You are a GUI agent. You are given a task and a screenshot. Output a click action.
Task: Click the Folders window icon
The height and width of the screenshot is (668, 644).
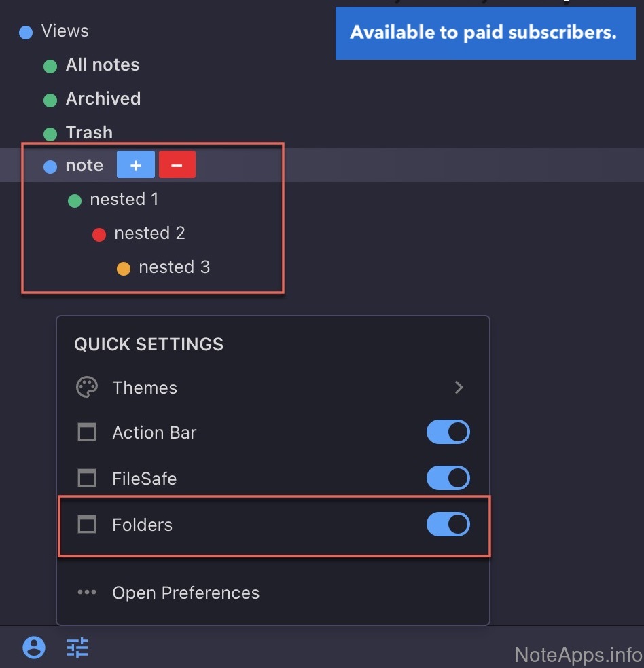coord(87,525)
